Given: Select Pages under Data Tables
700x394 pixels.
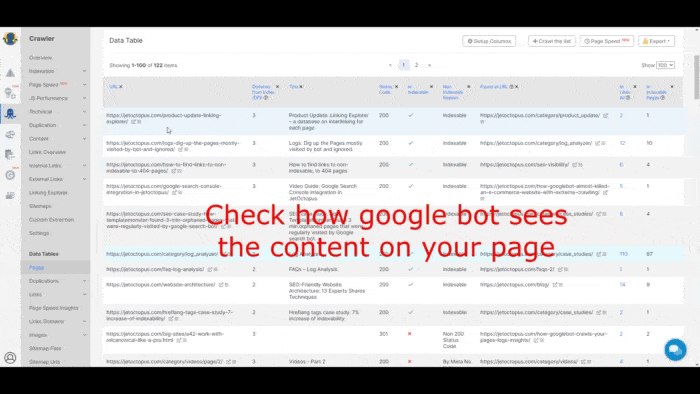Looking at the screenshot, I should coord(37,267).
